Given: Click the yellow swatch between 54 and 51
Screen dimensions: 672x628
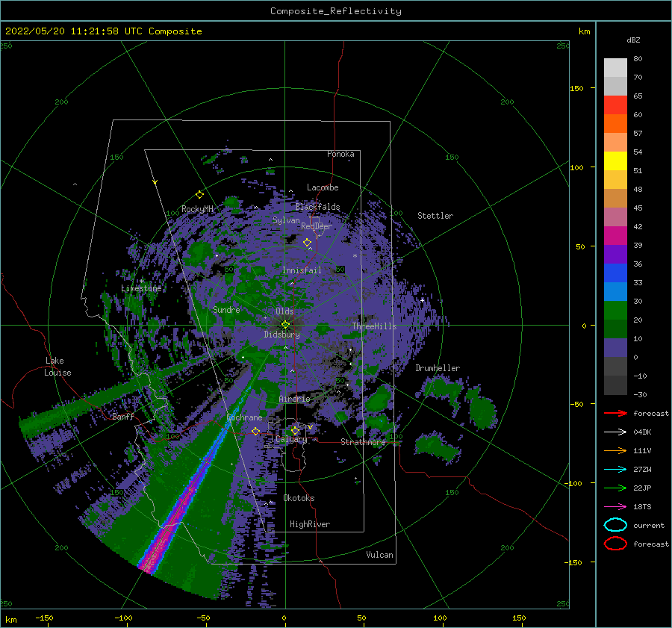Looking at the screenshot, I should (615, 161).
